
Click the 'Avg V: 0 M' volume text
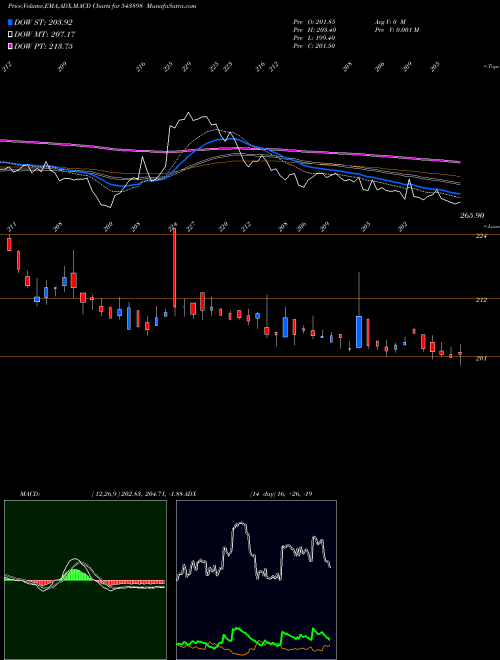[389, 21]
